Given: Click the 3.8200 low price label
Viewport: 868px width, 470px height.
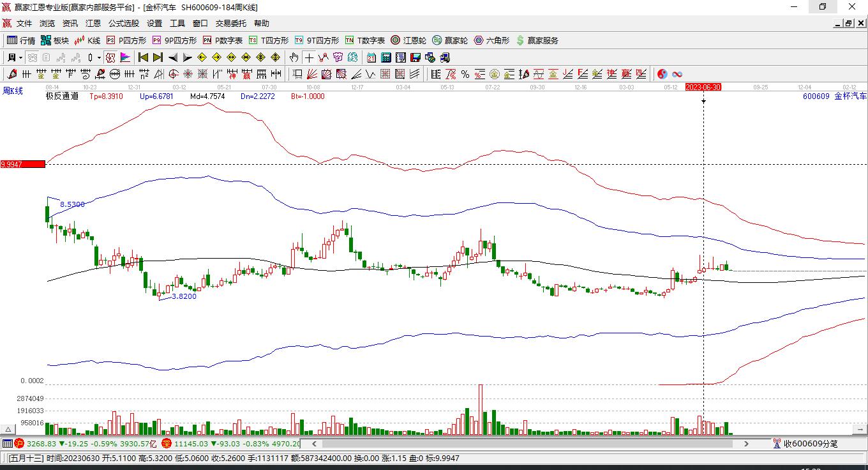Looking at the screenshot, I should [x=184, y=296].
